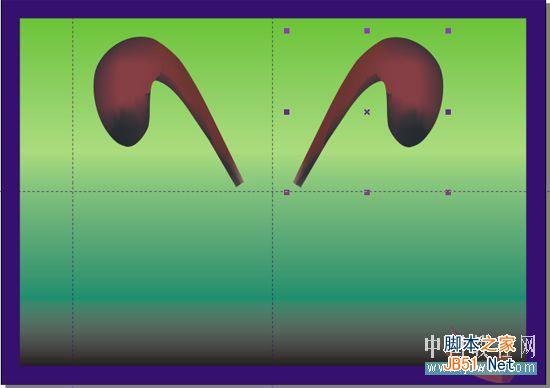Click the middle-right side selection handle
The height and width of the screenshot is (388, 550).
click(448, 112)
